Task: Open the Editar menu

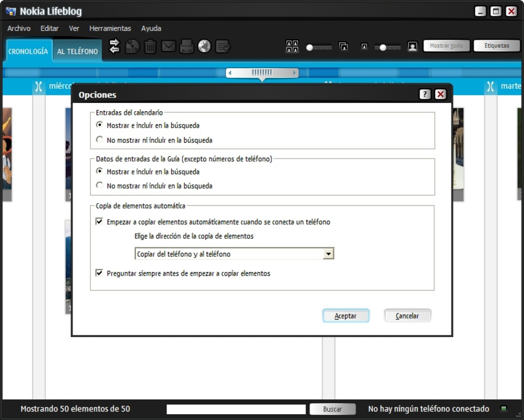Action: click(49, 28)
